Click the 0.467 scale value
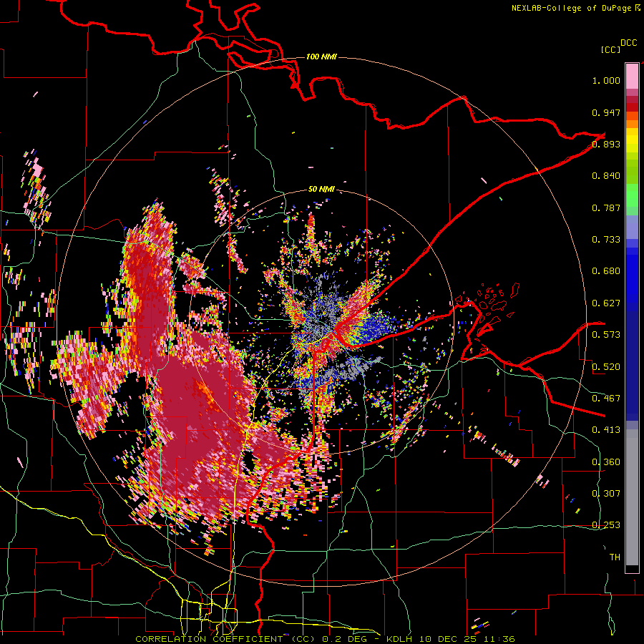Viewport: 644px width, 644px height. coord(606,399)
